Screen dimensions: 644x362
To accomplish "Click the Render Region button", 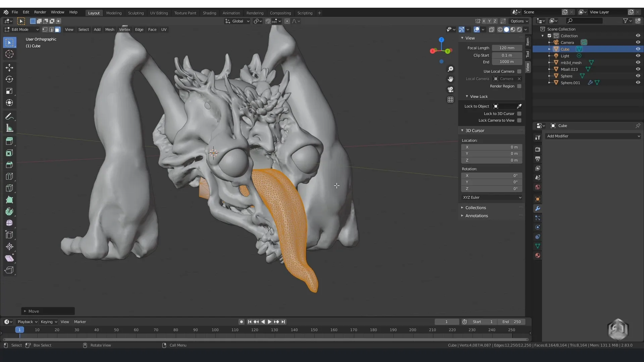I will coord(520,86).
